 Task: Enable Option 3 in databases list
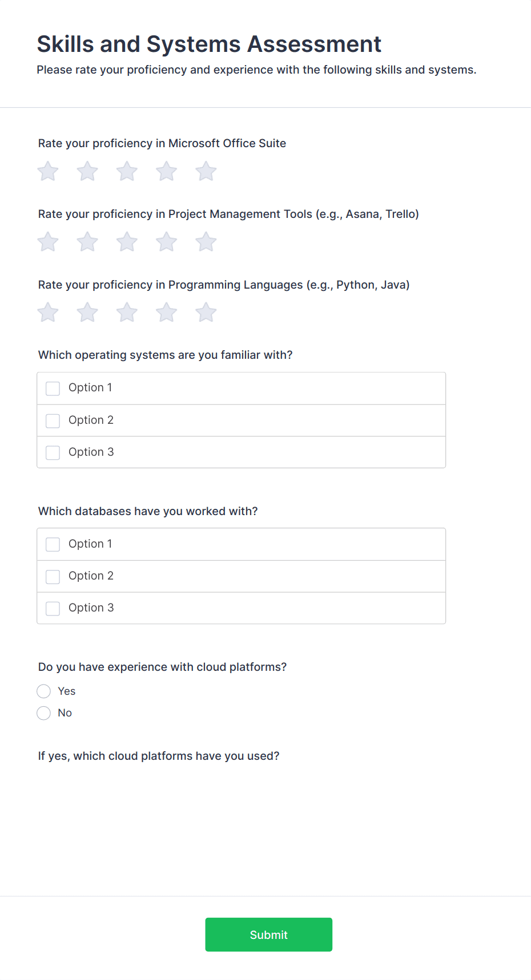53,608
